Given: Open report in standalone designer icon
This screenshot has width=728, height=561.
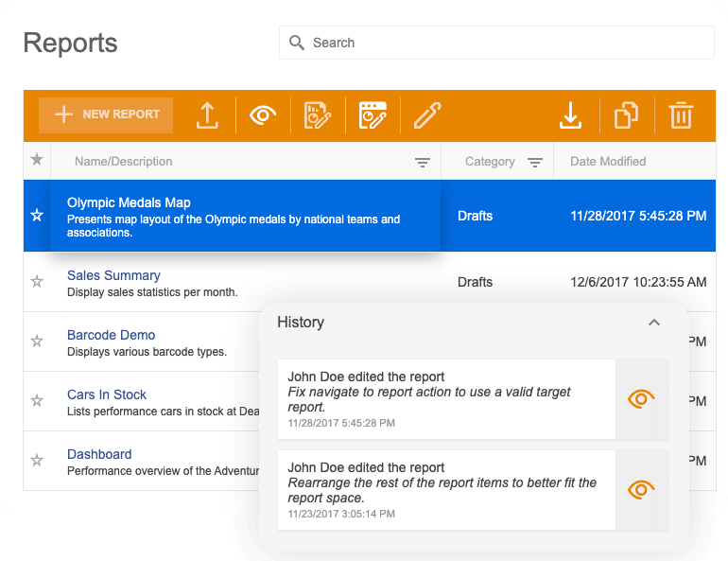Looking at the screenshot, I should click(x=318, y=115).
